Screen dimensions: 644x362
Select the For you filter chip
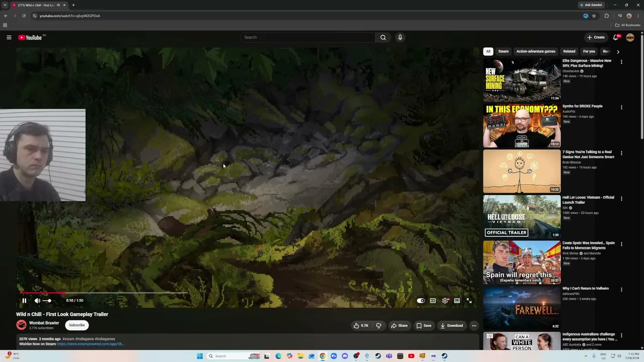pos(589,51)
